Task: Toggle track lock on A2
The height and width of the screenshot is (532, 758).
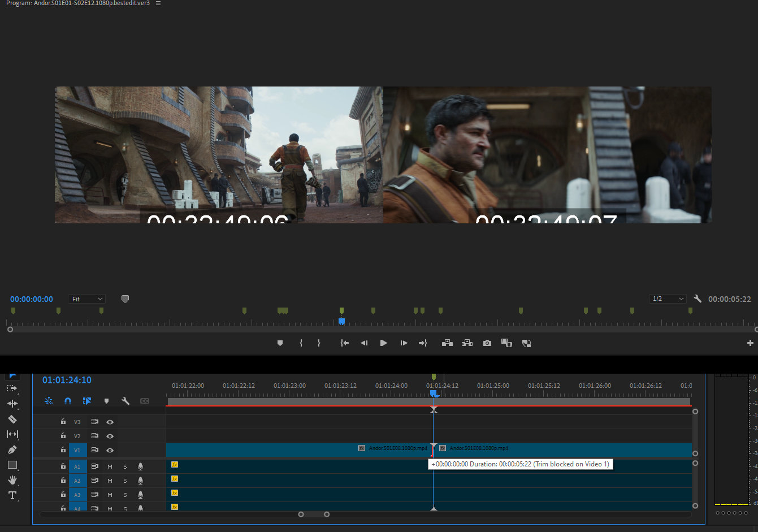Action: coord(63,481)
